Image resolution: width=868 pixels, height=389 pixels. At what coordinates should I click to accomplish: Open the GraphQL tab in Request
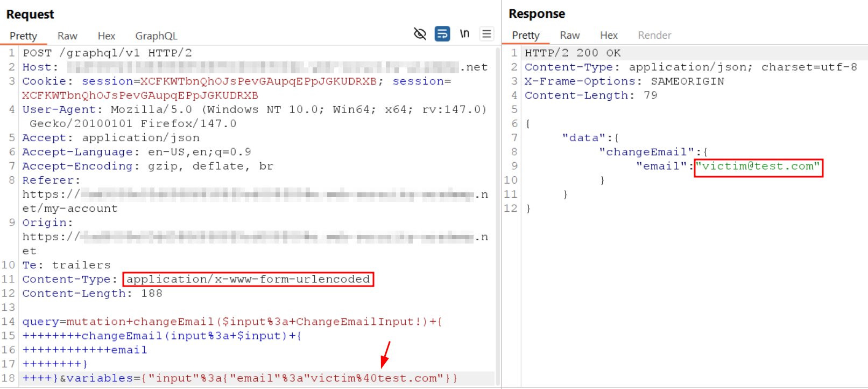(x=156, y=36)
